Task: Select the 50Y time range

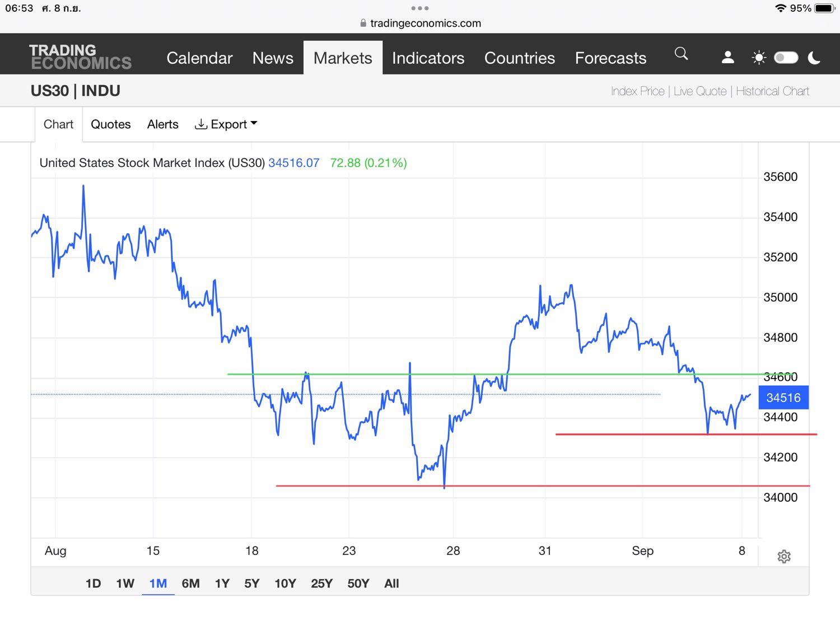Action: coord(358,584)
